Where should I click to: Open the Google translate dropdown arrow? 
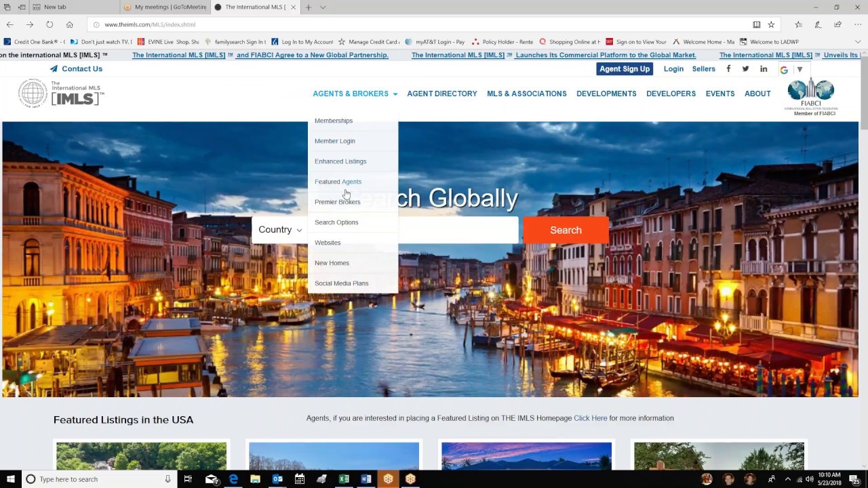tap(800, 69)
